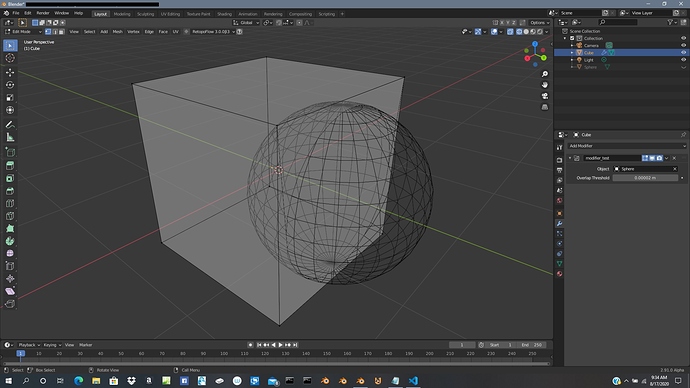Activate the Scale tool
Image resolution: width=690 pixels, height=388 pixels.
pos(10,98)
